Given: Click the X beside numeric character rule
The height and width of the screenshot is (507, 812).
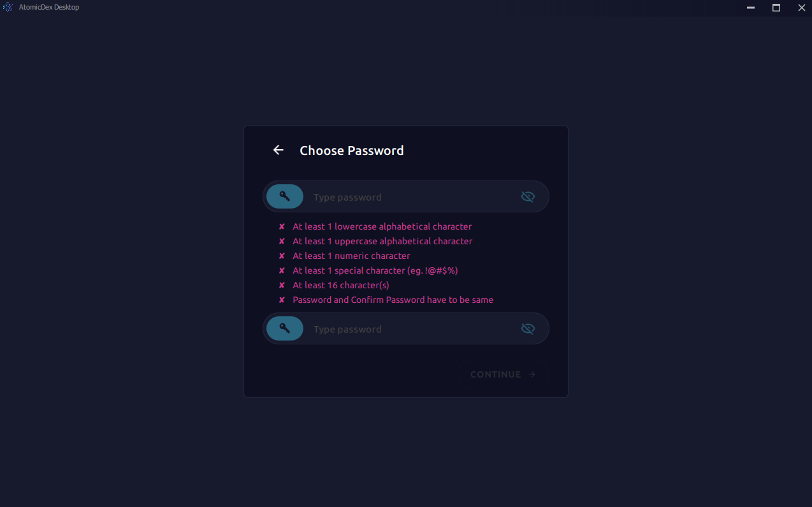Looking at the screenshot, I should [x=282, y=256].
